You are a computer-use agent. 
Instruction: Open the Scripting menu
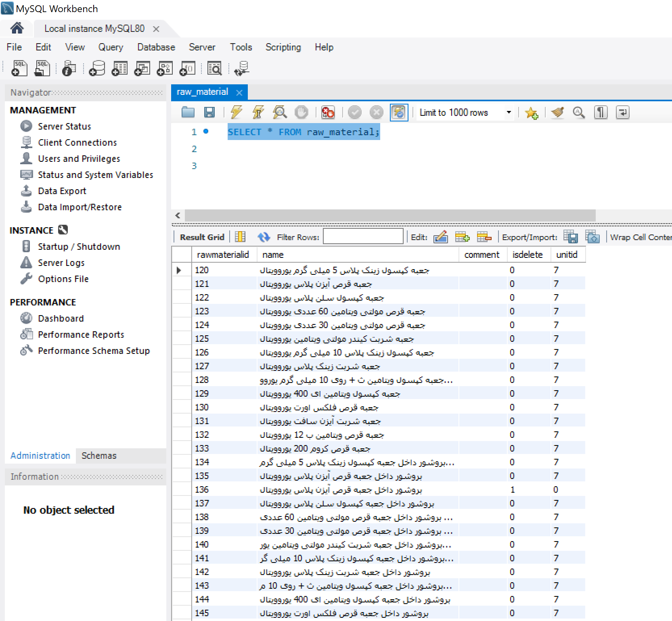[x=283, y=47]
